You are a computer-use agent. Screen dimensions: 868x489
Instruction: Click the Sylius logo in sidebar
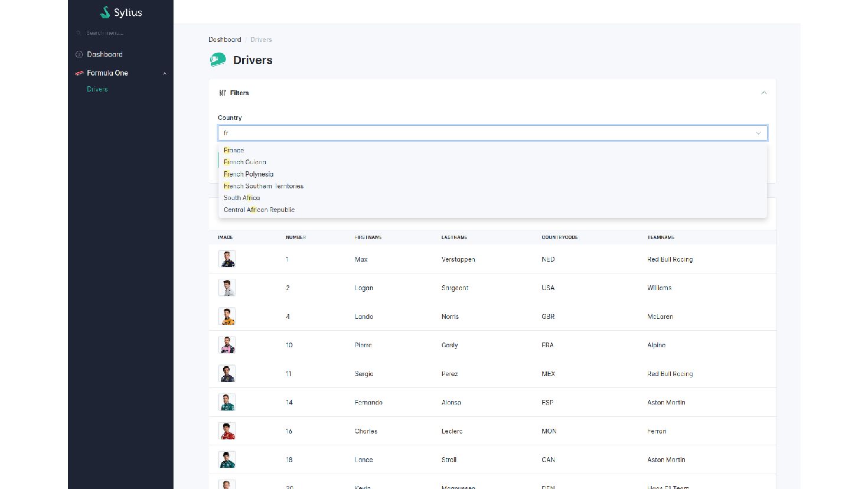tap(120, 12)
